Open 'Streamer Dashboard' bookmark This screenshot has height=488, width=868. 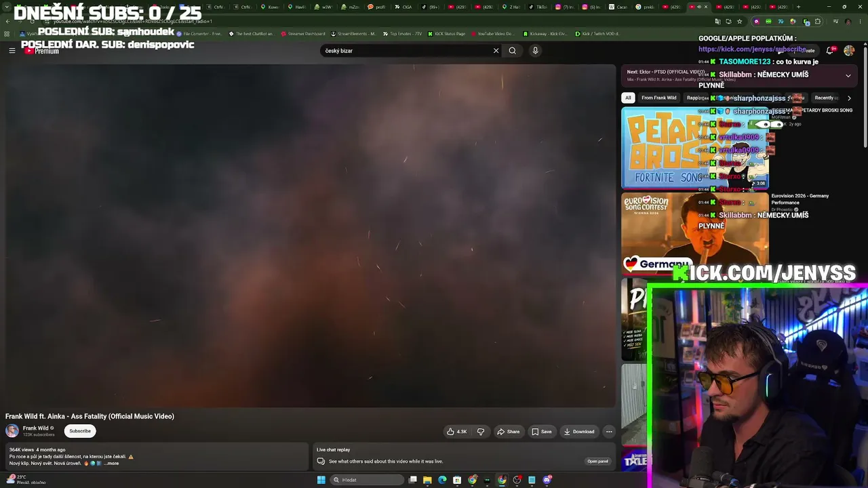coord(303,34)
